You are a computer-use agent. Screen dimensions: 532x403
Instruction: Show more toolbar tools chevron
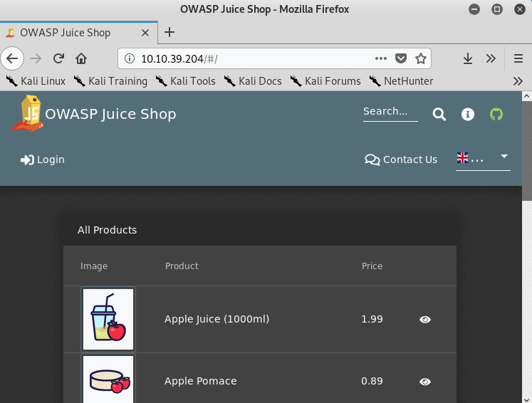coord(491,58)
